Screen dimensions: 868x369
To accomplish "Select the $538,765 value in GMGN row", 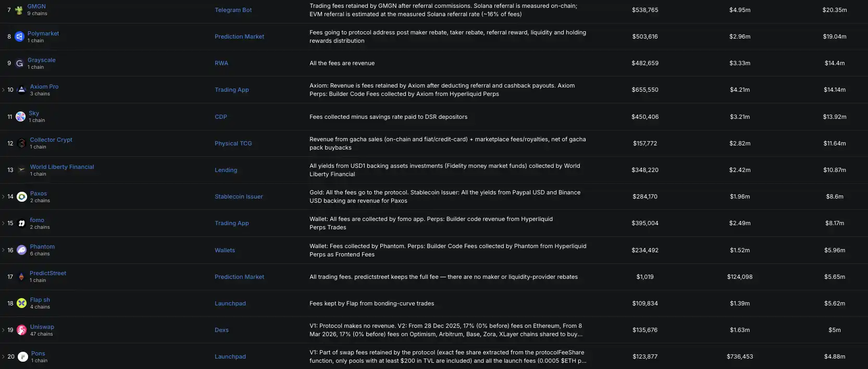I will (645, 10).
